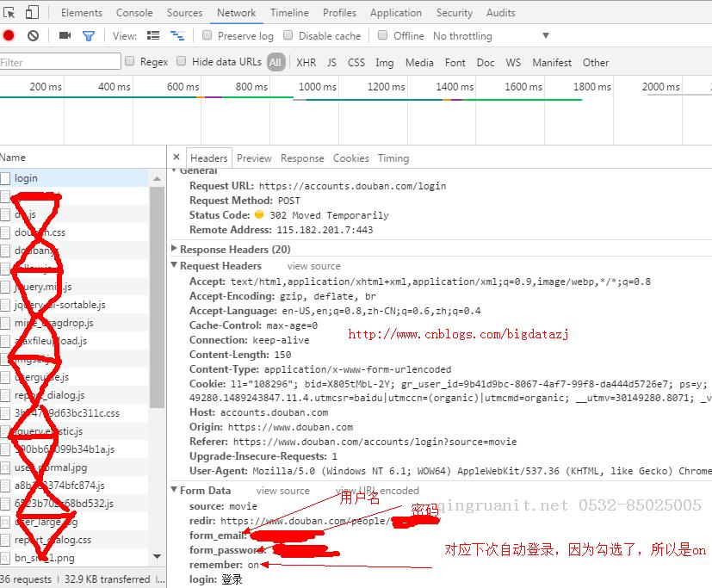Go to the Profiles tab
Image resolution: width=712 pixels, height=588 pixels.
[339, 13]
